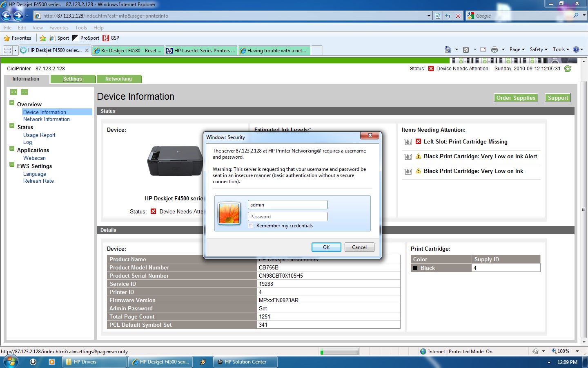Open the ProSport favorites bar shortcut
This screenshot has width=588, height=368.
click(86, 38)
